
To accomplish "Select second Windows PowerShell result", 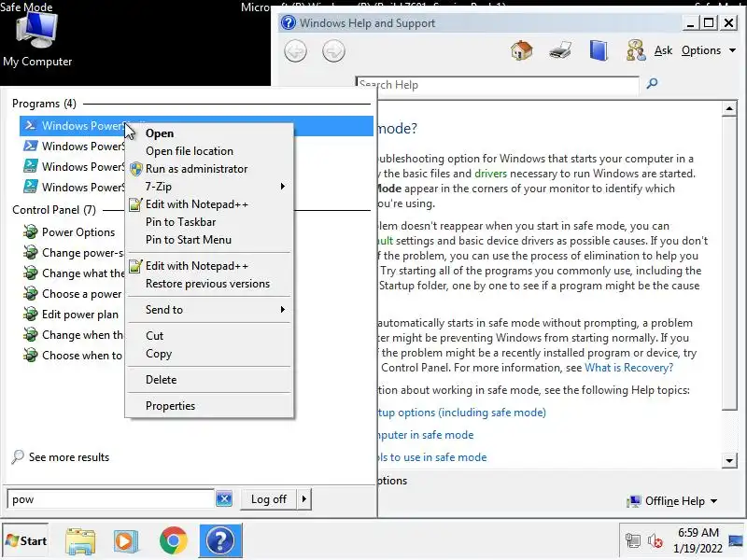I will 74,147.
